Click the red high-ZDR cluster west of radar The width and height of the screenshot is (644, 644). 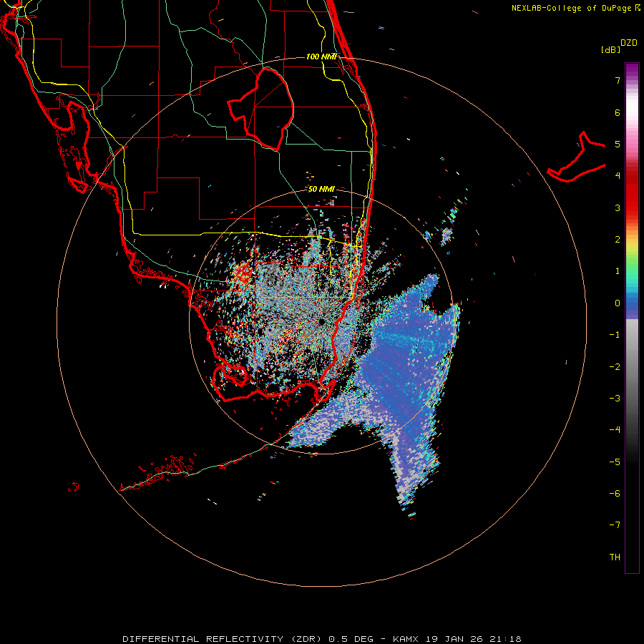(x=243, y=273)
